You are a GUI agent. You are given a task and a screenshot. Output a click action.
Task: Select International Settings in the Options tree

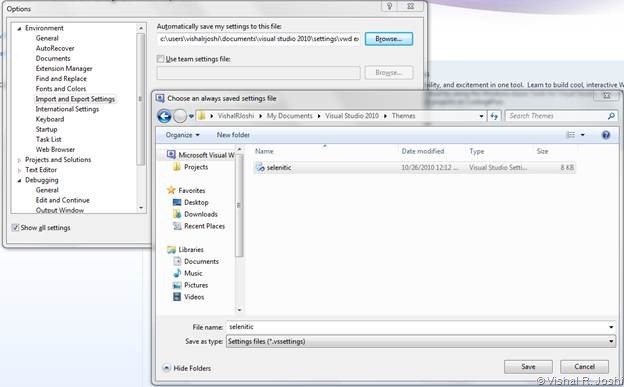[x=67, y=109]
